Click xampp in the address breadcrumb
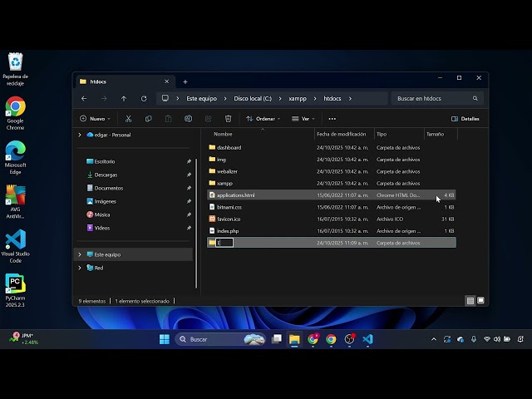 pos(298,98)
